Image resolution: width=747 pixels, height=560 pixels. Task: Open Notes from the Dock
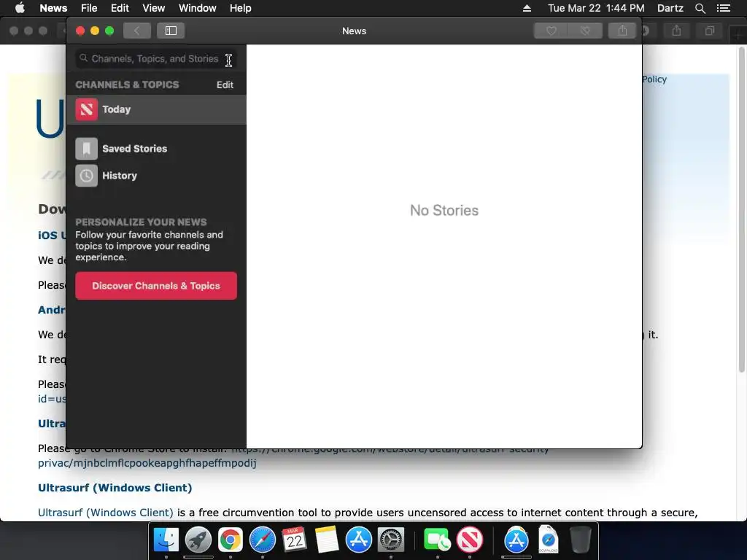pyautogui.click(x=326, y=540)
